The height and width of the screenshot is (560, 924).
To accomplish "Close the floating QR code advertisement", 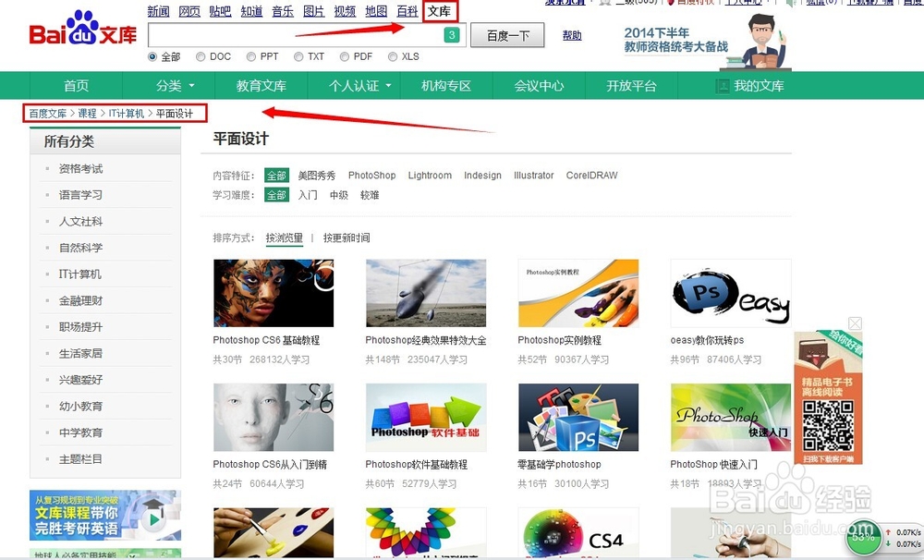I will [855, 323].
